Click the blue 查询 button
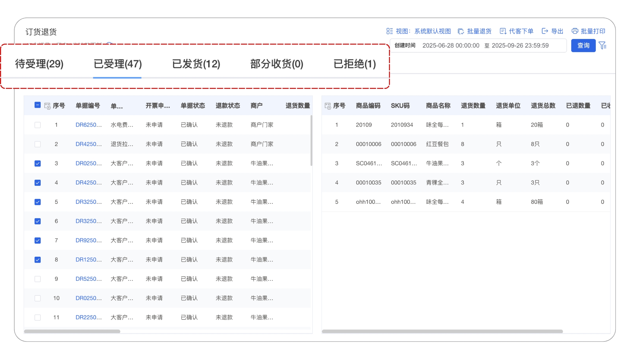This screenshot has width=624, height=364. click(x=583, y=45)
